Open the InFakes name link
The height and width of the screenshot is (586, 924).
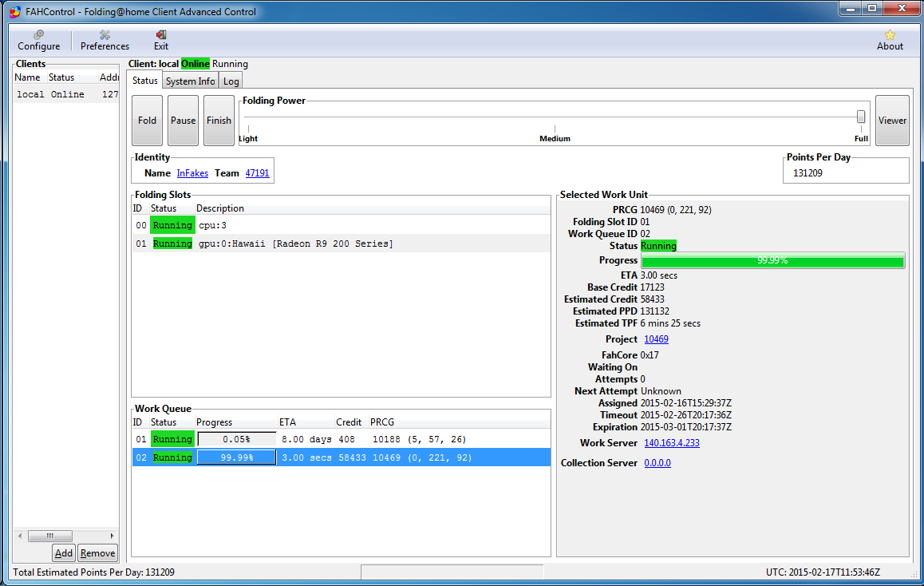click(x=192, y=172)
